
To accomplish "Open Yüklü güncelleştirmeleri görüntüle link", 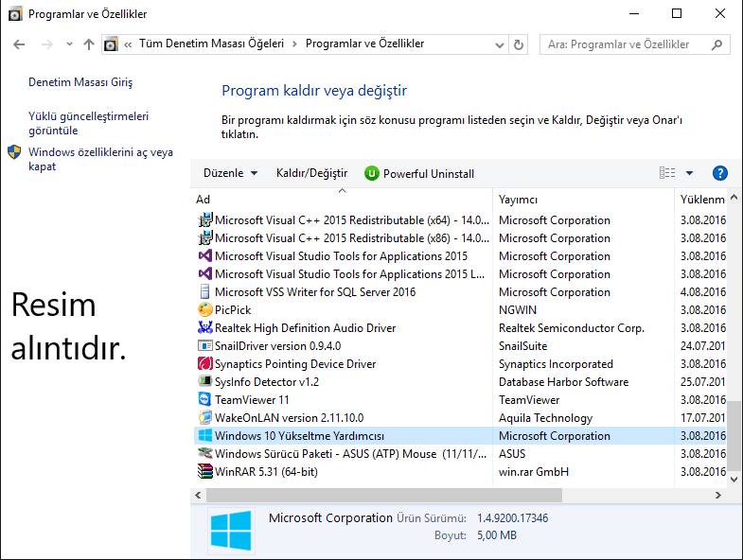I will click(x=88, y=123).
